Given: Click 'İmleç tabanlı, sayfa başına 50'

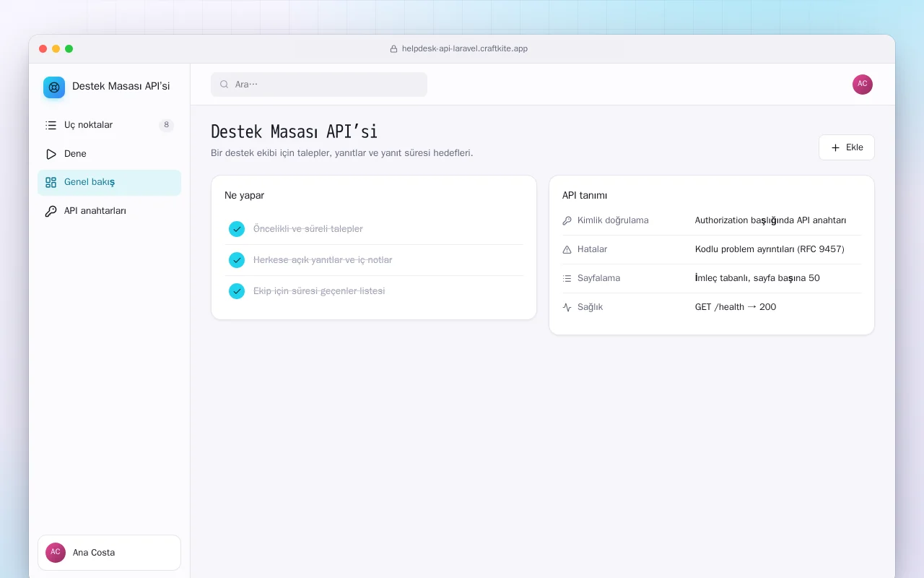Looking at the screenshot, I should (x=757, y=278).
